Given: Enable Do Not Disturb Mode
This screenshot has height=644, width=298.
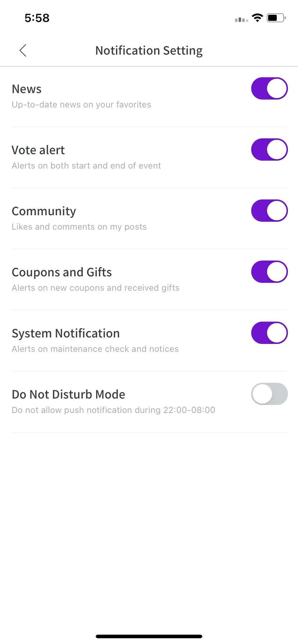Looking at the screenshot, I should (x=269, y=394).
